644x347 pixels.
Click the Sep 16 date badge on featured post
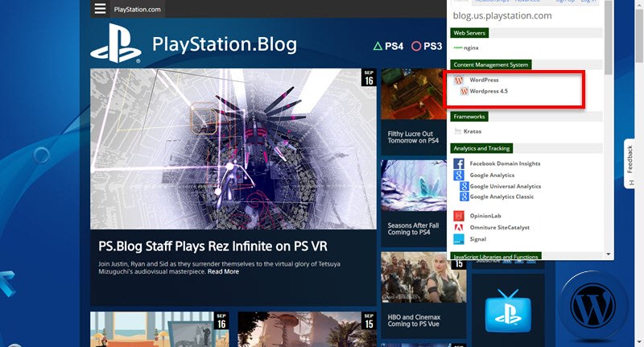(x=369, y=77)
